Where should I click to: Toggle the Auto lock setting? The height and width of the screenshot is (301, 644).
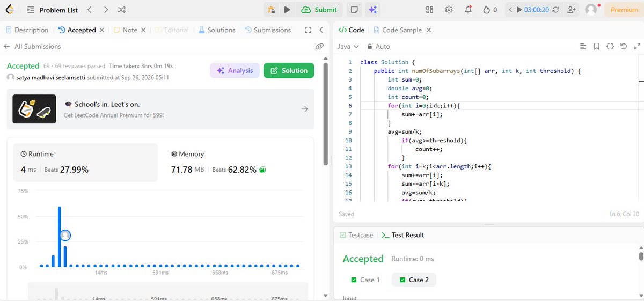tap(378, 47)
